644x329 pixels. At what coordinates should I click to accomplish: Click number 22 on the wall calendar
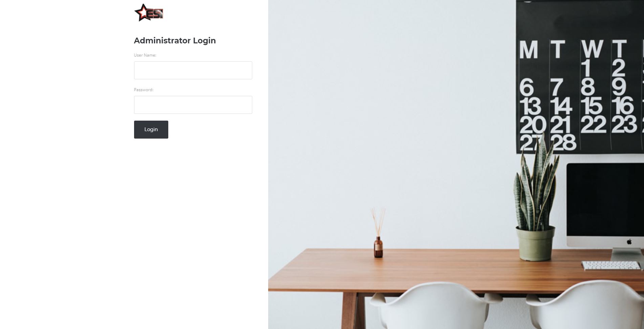click(x=593, y=124)
